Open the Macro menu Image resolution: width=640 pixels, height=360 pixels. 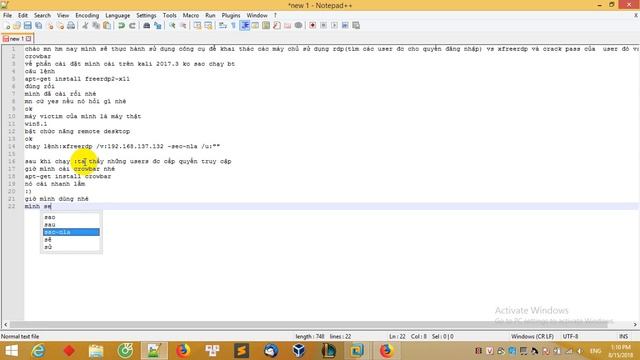(191, 16)
